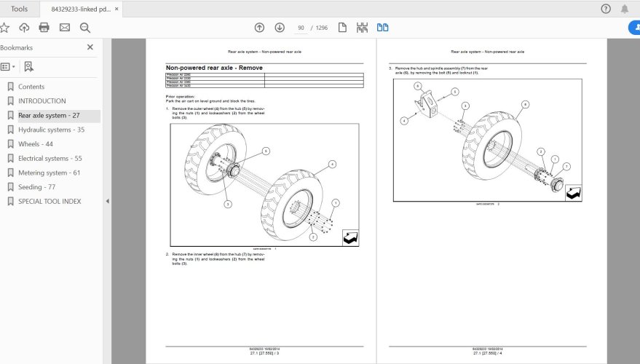Open the find text magnifier icon
Screen dimensions: 640x364
click(85, 28)
